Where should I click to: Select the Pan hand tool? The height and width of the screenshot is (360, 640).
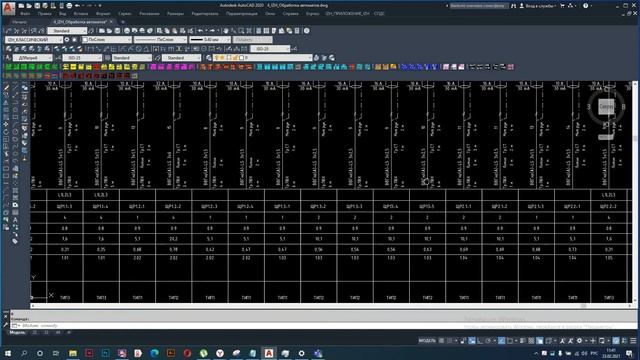coord(226,31)
